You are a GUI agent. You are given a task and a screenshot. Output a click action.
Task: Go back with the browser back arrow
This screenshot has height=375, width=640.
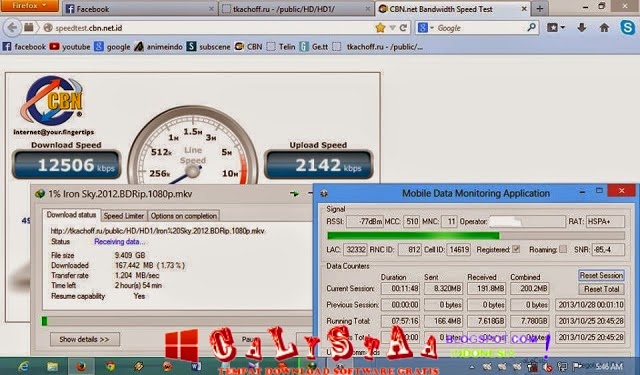12,28
